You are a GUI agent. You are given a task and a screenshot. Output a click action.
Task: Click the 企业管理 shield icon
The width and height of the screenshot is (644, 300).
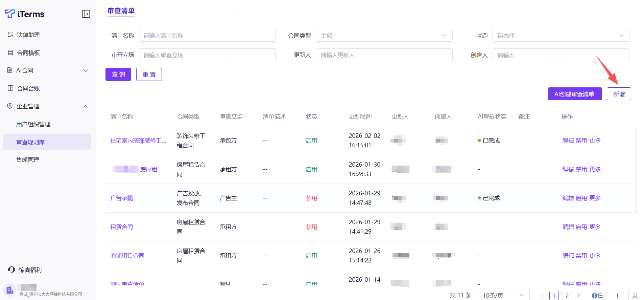tap(10, 106)
